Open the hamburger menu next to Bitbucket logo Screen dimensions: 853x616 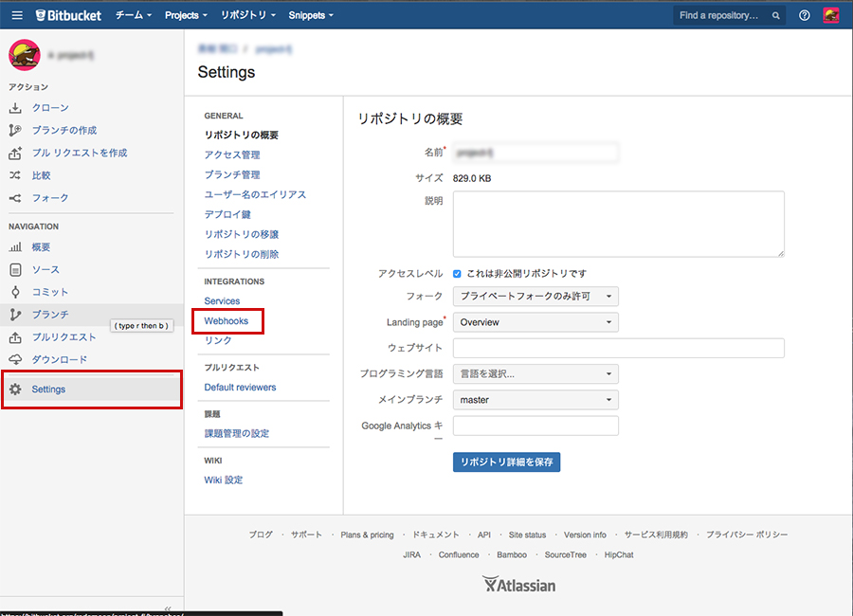click(x=17, y=14)
